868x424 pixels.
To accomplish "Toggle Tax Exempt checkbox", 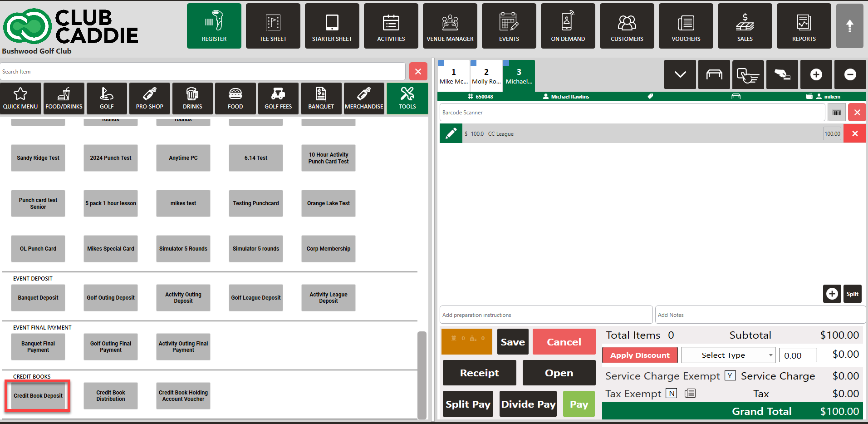I will 671,393.
